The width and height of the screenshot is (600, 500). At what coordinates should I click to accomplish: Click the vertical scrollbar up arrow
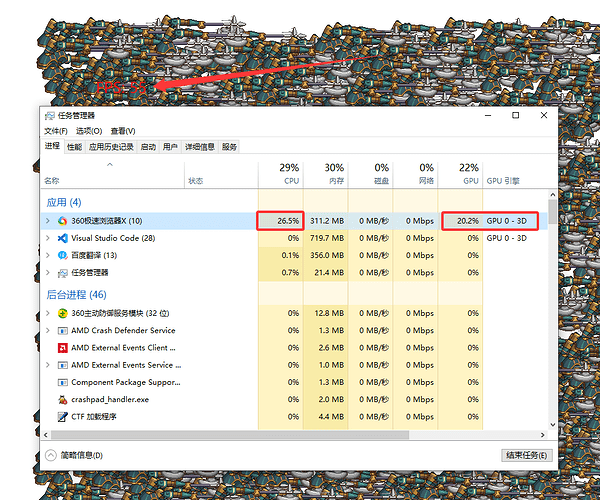point(553,194)
